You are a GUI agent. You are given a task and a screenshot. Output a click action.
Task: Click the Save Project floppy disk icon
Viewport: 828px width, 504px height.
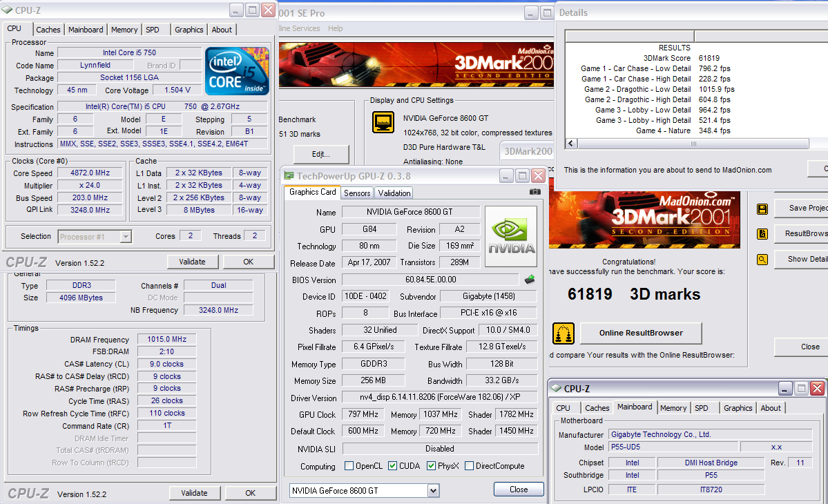point(762,209)
